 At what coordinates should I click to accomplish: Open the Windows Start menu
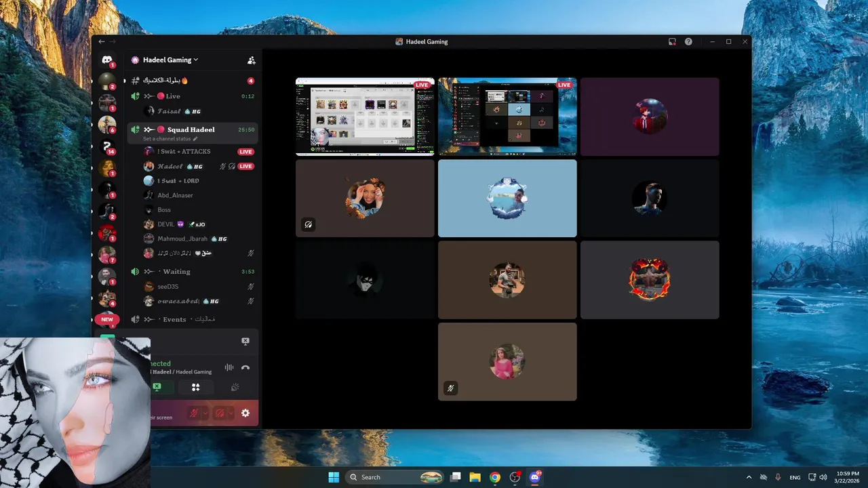pos(334,477)
